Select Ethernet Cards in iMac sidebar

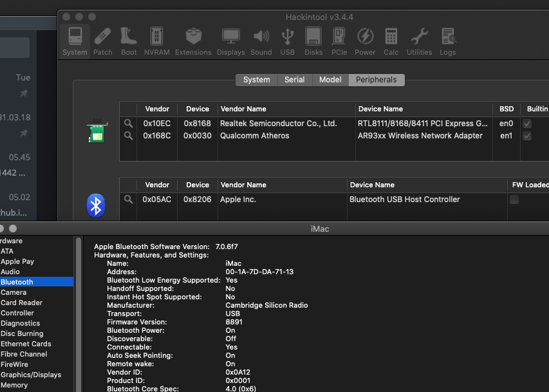[x=37, y=344]
